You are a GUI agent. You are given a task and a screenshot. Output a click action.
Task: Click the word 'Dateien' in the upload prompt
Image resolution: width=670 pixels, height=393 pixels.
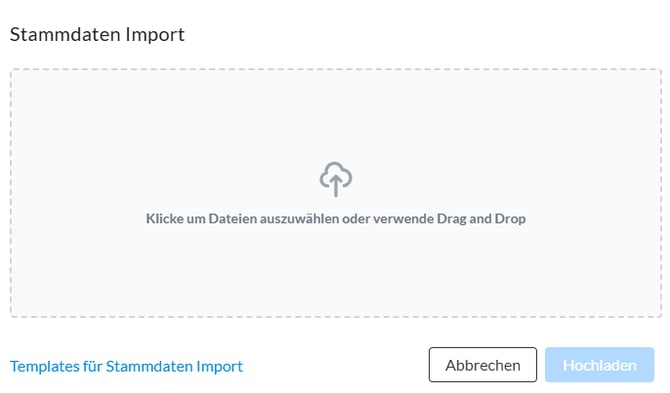pyautogui.click(x=233, y=219)
